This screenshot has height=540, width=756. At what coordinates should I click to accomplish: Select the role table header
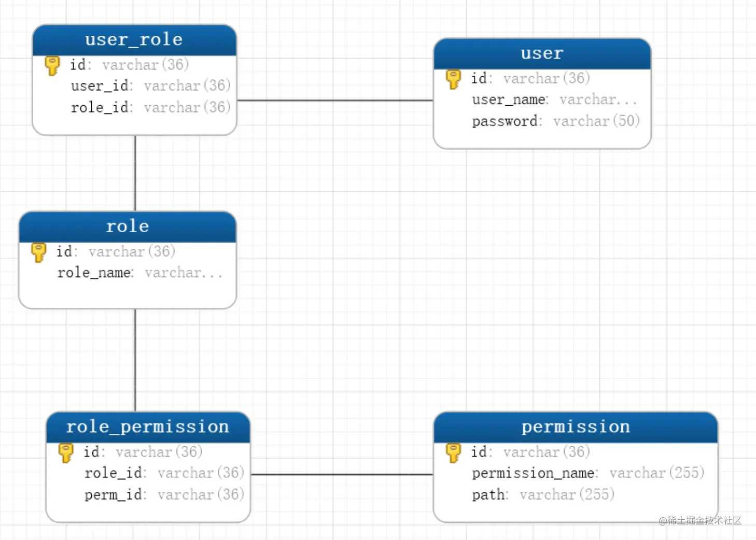[128, 226]
